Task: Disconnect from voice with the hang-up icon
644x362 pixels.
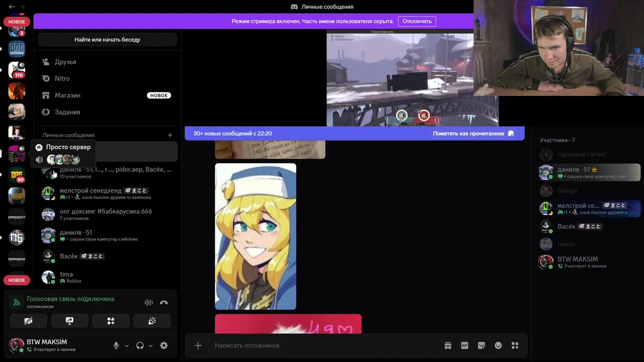Action: point(164,303)
